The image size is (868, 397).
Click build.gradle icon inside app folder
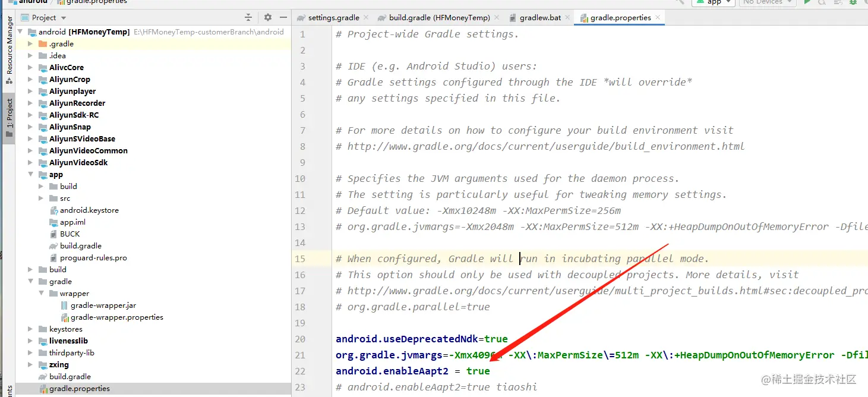(x=53, y=246)
